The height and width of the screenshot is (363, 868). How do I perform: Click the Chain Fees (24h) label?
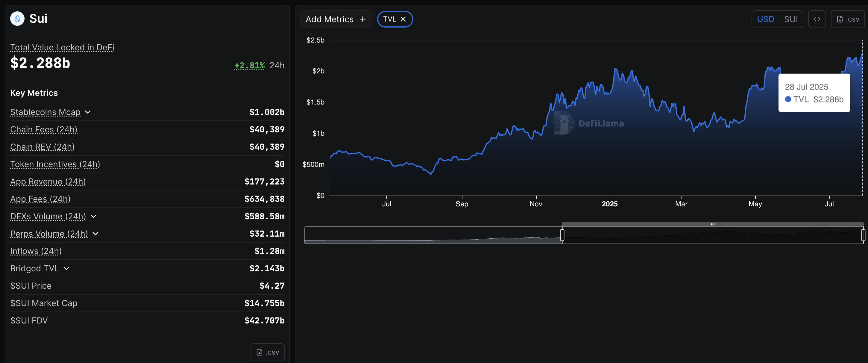[44, 129]
